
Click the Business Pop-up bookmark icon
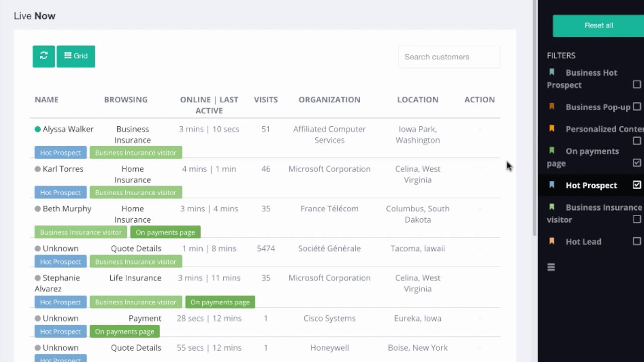tap(552, 107)
